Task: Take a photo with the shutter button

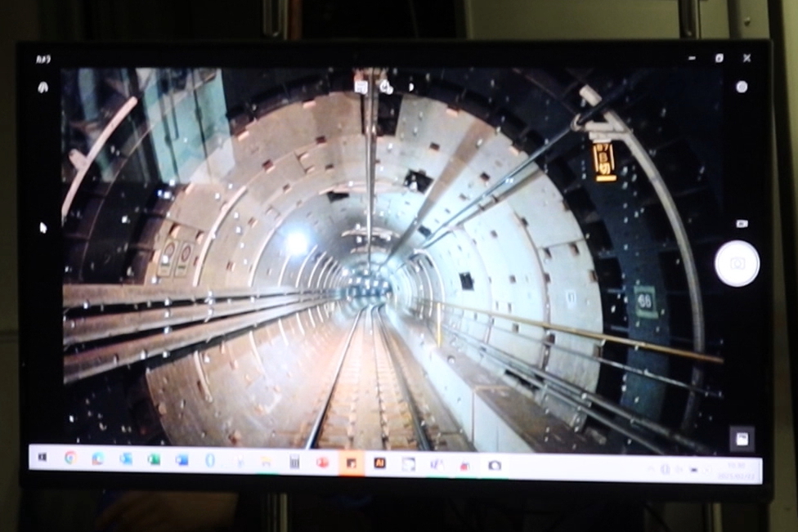Action: [x=737, y=263]
